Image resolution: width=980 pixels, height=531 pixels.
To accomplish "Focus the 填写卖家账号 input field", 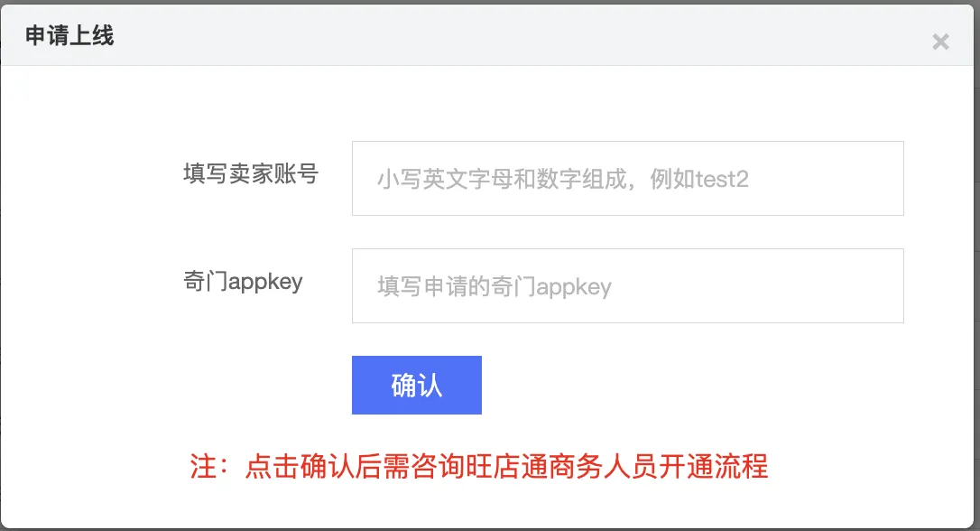I will pos(627,178).
